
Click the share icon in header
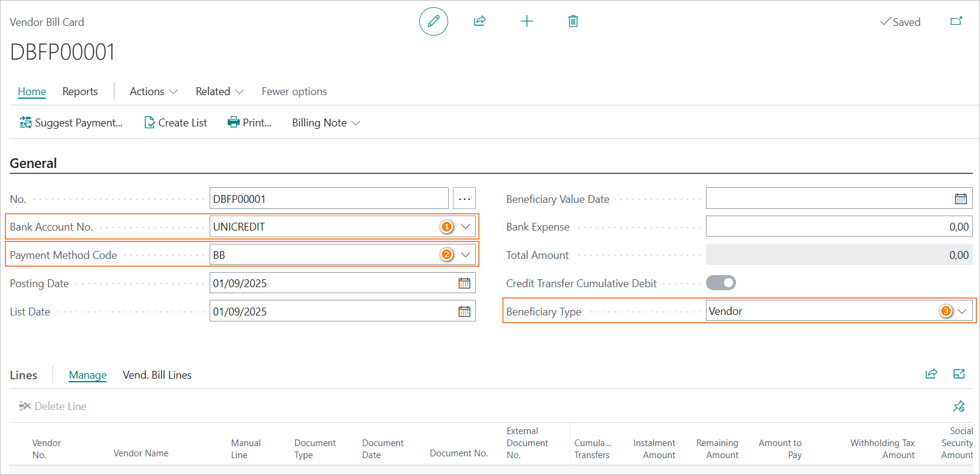[x=479, y=22]
